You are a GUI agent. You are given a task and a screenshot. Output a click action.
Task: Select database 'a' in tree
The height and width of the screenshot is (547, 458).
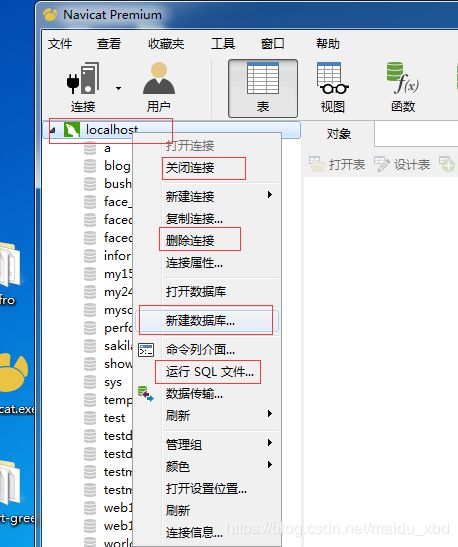[107, 148]
